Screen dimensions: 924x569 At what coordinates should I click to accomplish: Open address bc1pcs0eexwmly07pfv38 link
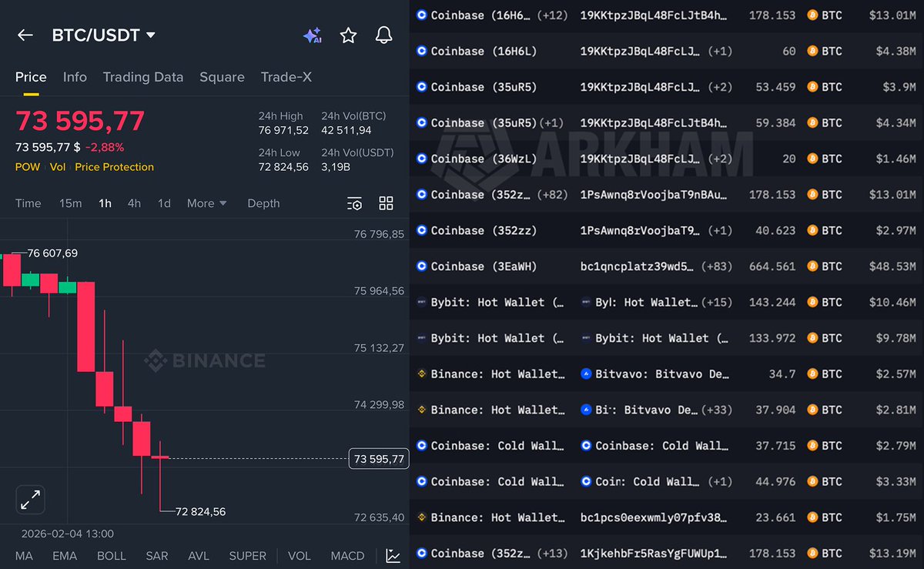pos(653,517)
